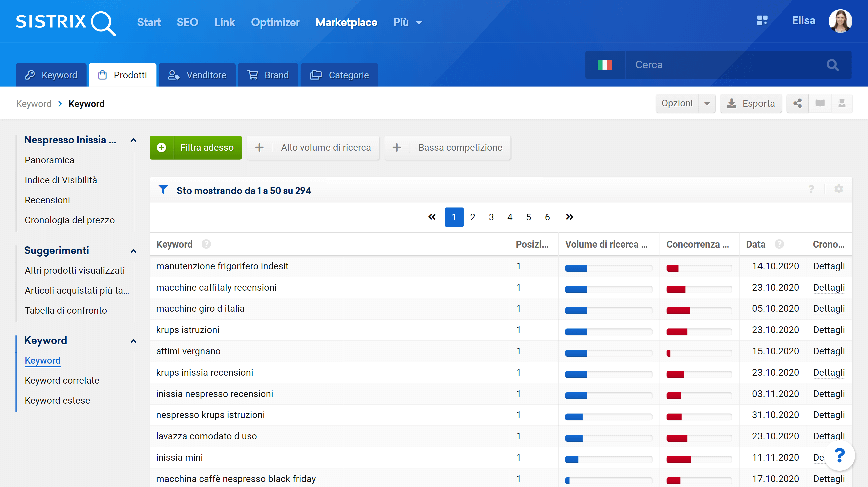Open the Opzioni dropdown arrow
This screenshot has height=487, width=868.
coord(707,103)
